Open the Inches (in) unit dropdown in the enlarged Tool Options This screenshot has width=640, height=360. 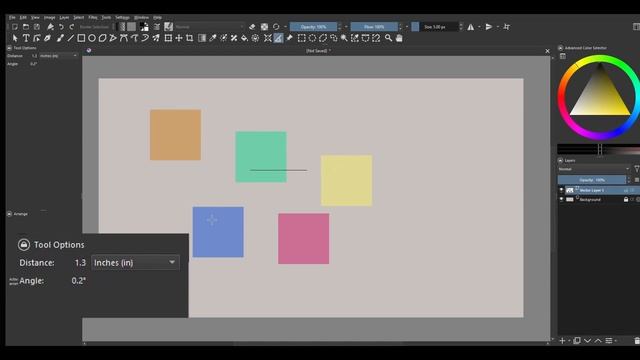point(135,262)
